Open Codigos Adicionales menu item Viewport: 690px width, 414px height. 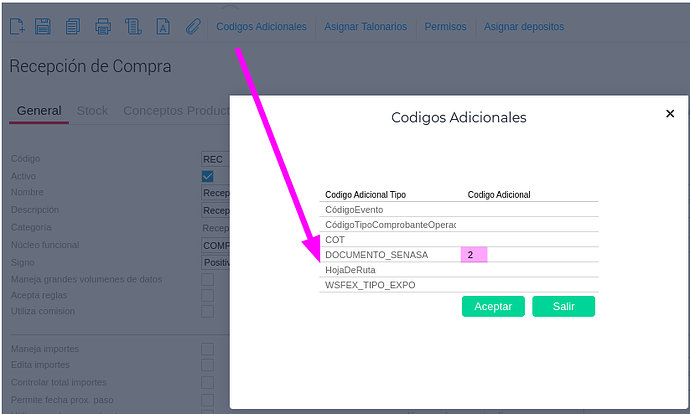click(261, 27)
